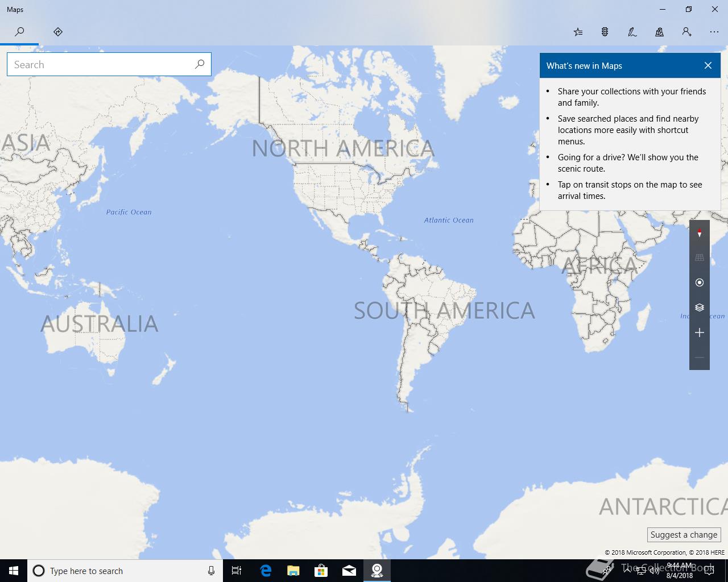Zoom out with the minus button

pyautogui.click(x=700, y=357)
